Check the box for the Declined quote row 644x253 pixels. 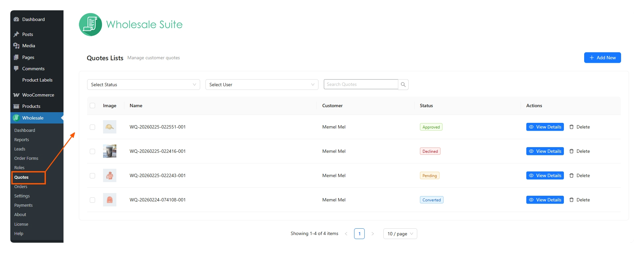click(x=92, y=151)
